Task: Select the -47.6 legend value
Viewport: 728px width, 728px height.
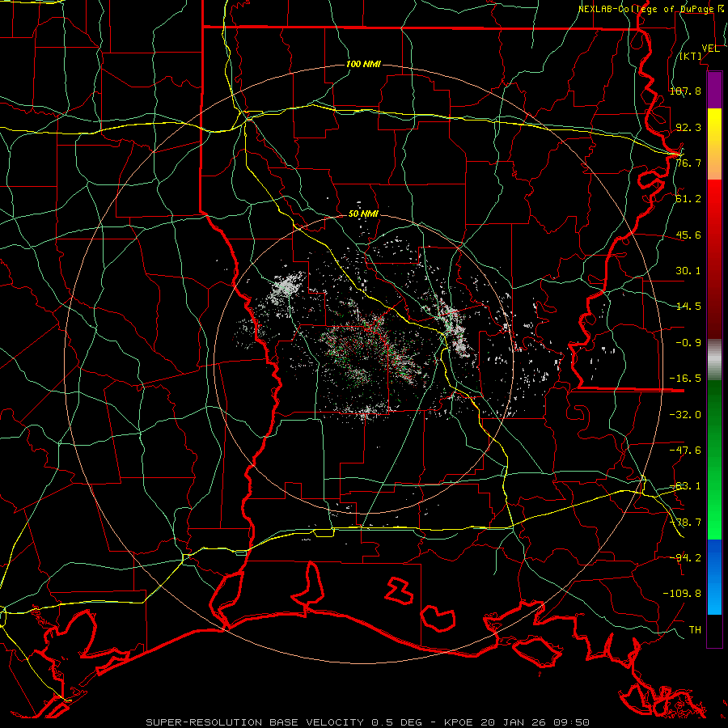Action: (685, 451)
